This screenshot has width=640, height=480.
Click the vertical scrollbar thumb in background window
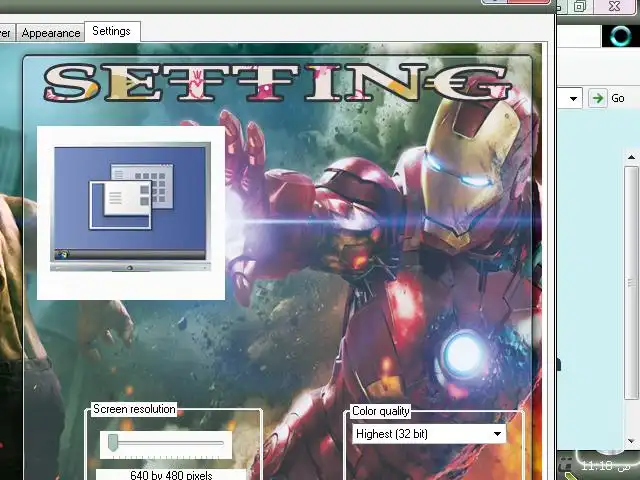(631, 282)
